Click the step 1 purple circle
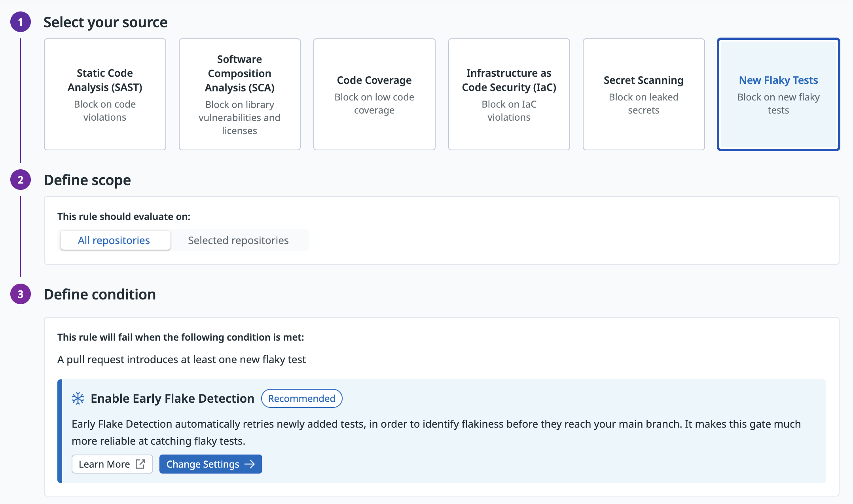 (21, 22)
